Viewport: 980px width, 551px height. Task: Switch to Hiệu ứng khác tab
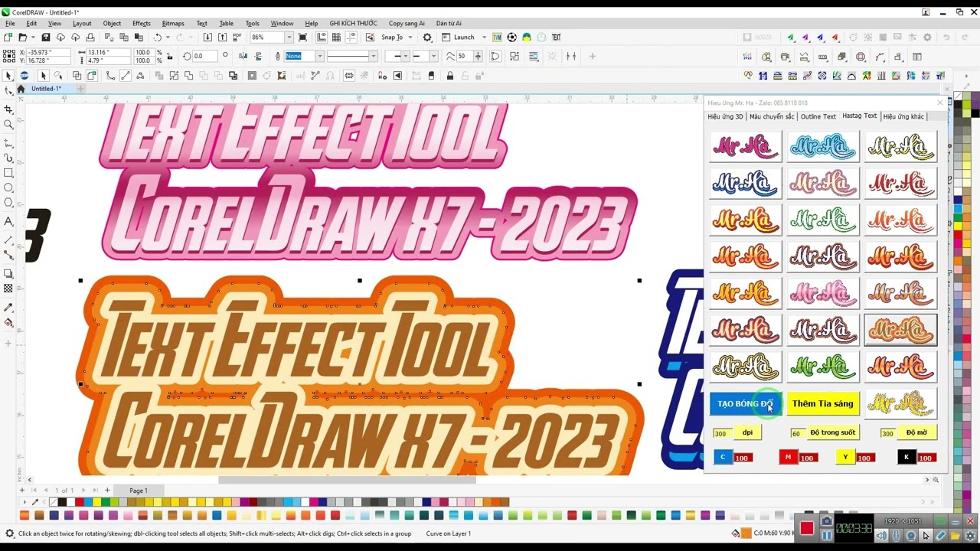pyautogui.click(x=903, y=116)
